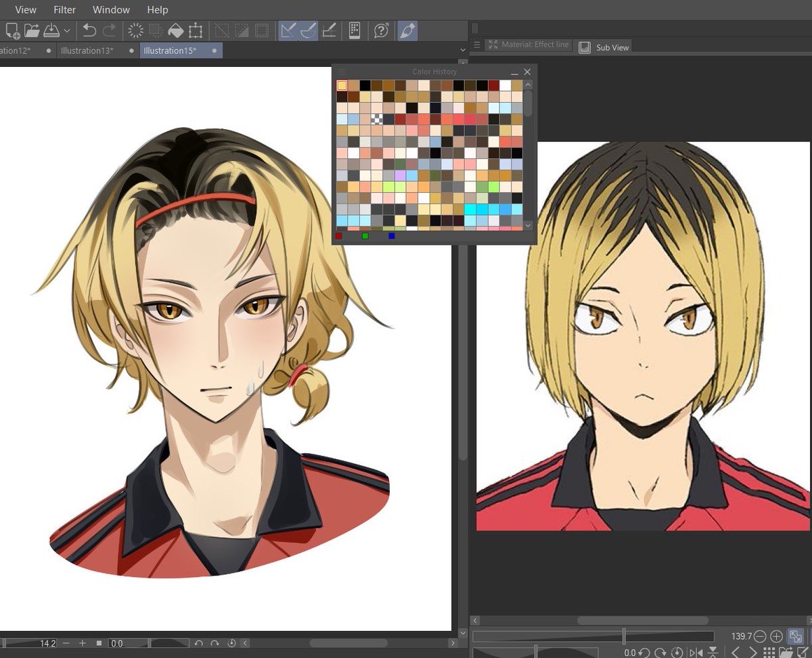The width and height of the screenshot is (812, 658).
Task: Open the Window menu
Action: click(112, 9)
